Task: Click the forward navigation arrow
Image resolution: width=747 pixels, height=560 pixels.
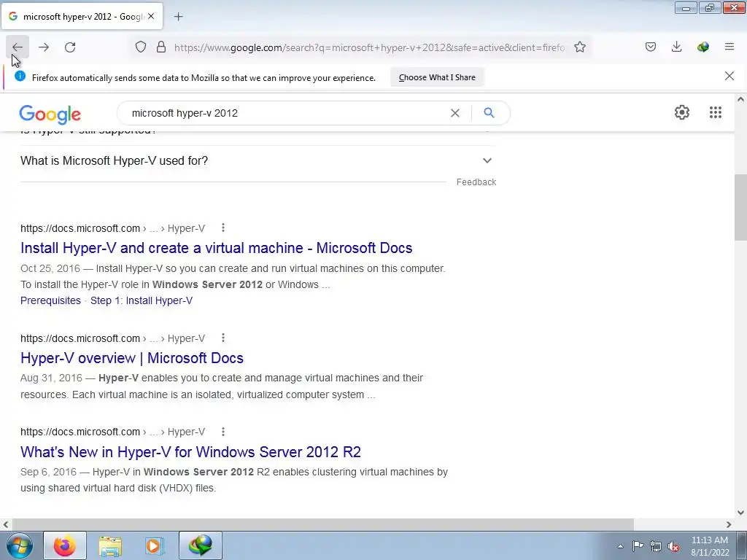Action: tap(44, 47)
